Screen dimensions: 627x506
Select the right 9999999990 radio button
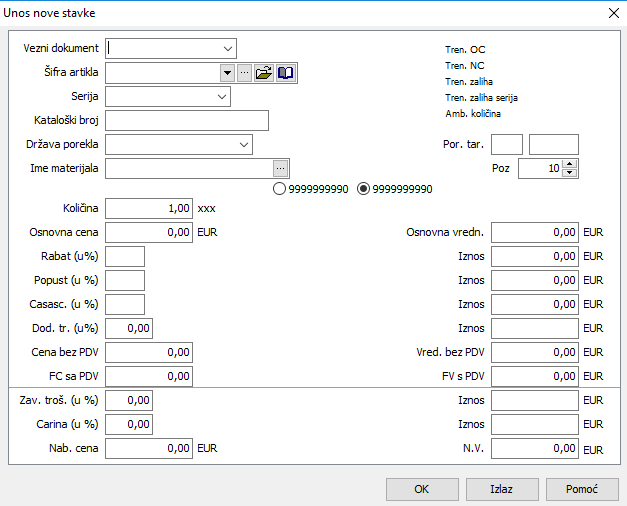click(x=363, y=188)
